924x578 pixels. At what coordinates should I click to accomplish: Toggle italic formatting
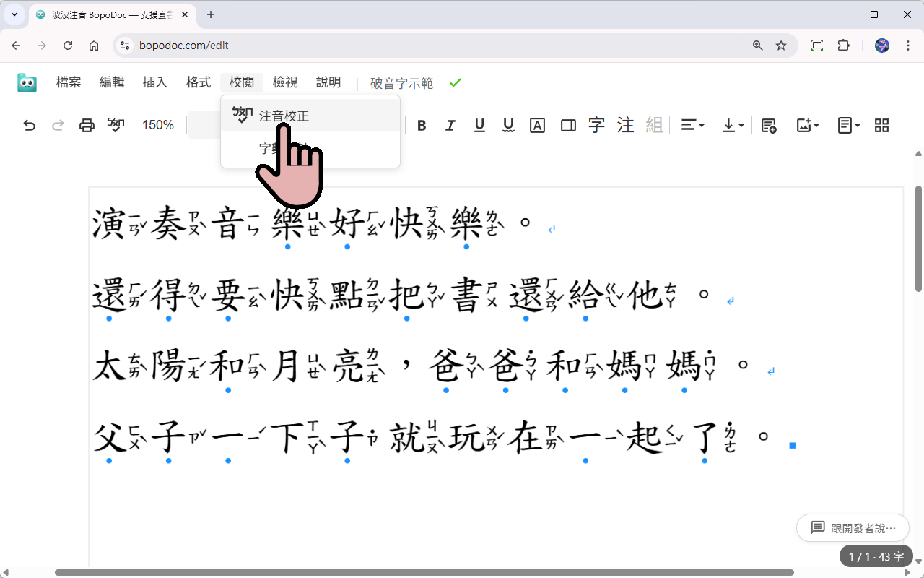(x=450, y=125)
